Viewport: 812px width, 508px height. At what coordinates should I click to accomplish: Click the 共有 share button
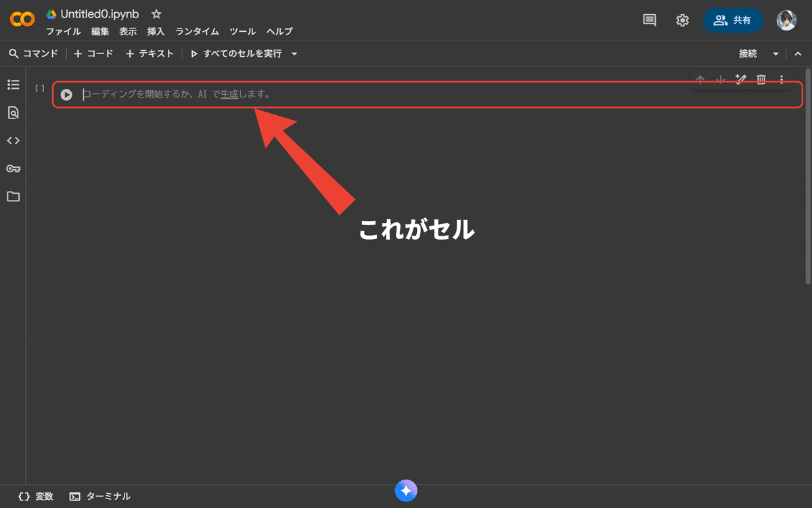click(x=734, y=20)
